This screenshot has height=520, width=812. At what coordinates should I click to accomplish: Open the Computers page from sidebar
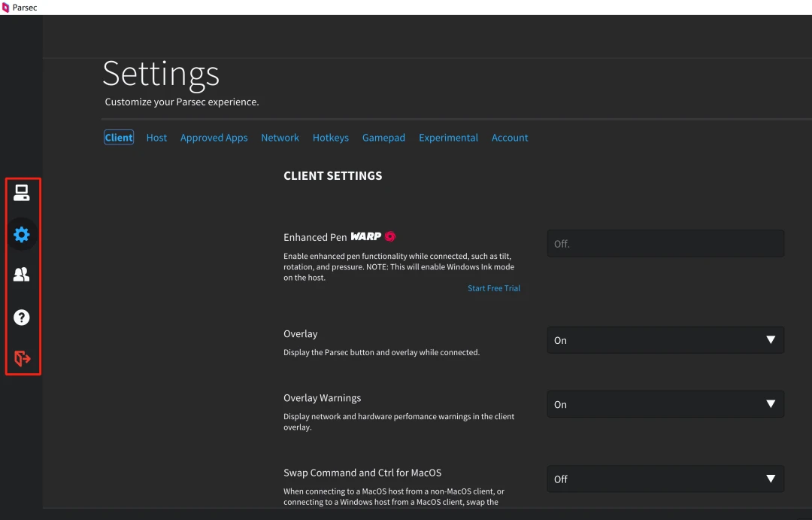(22, 193)
